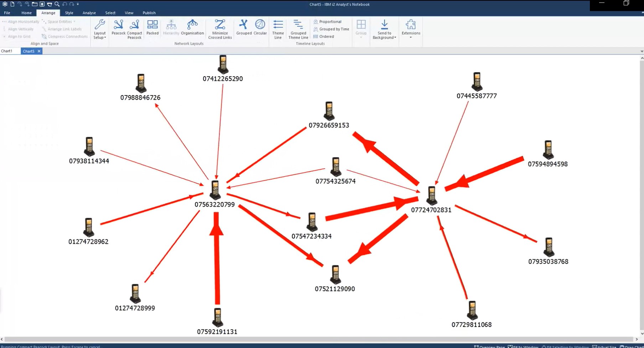Apply the Organisation layout
The width and height of the screenshot is (644, 348).
[192, 28]
